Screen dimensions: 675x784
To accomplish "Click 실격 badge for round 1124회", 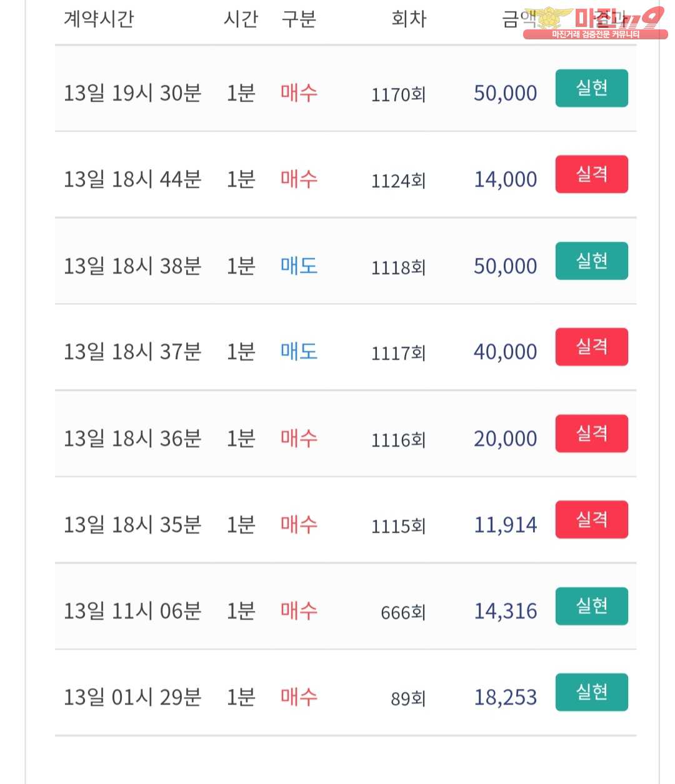I will 591,174.
